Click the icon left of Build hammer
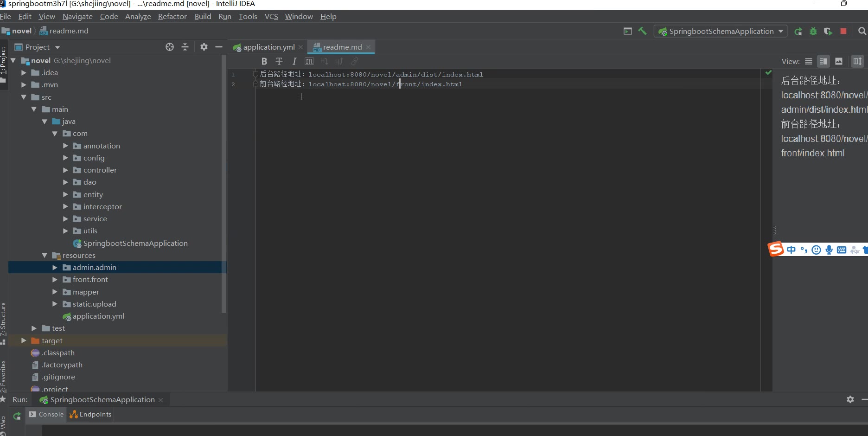Screen dimensions: 868x436 pyautogui.click(x=628, y=31)
